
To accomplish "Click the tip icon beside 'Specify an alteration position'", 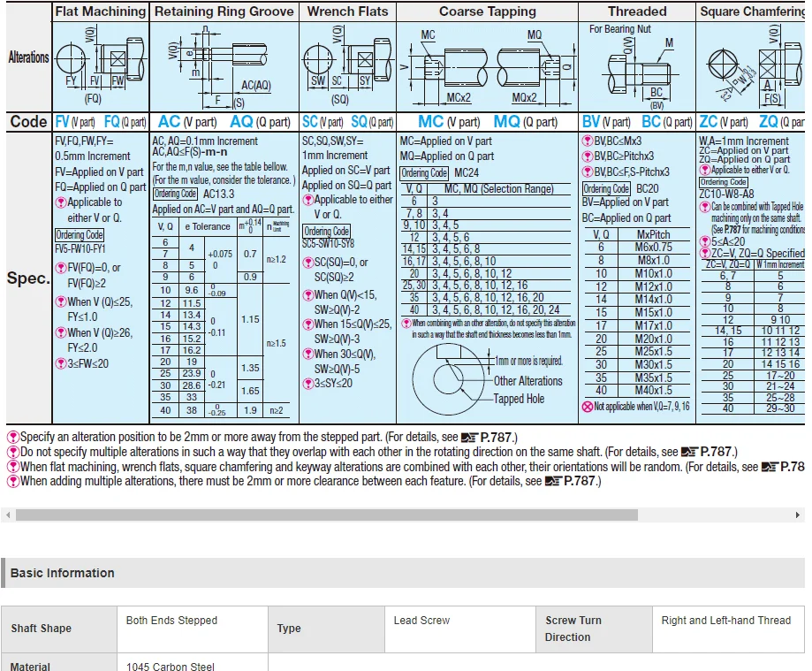I will coord(12,438).
